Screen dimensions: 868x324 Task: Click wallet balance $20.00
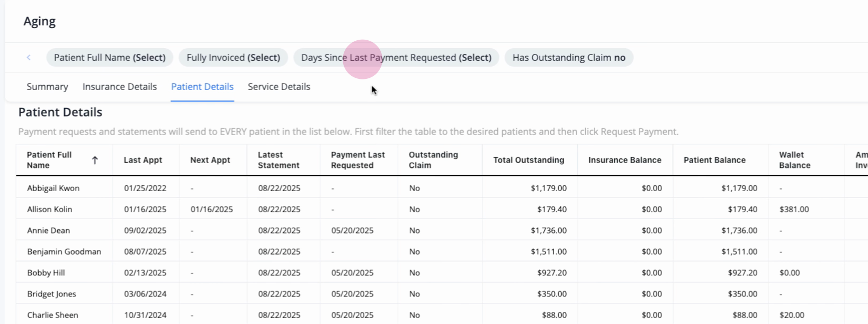[792, 315]
